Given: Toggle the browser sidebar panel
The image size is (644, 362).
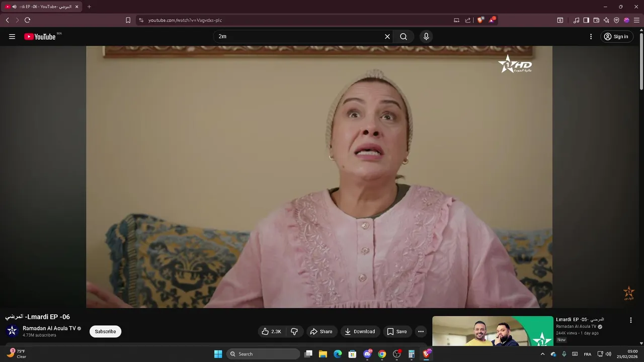Looking at the screenshot, I should coord(586,20).
